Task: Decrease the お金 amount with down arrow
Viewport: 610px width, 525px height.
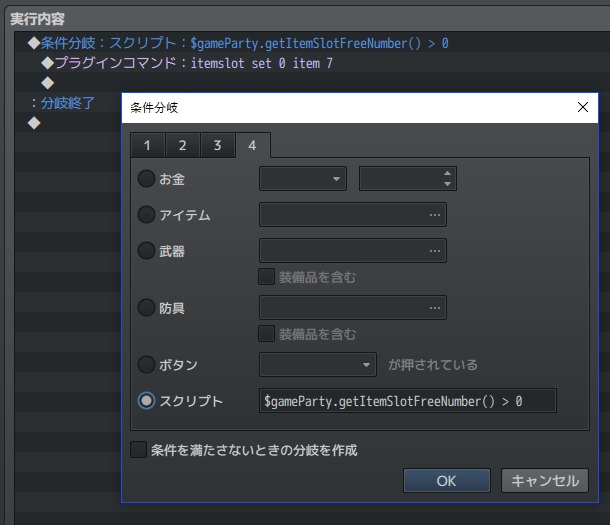Action: [x=447, y=184]
